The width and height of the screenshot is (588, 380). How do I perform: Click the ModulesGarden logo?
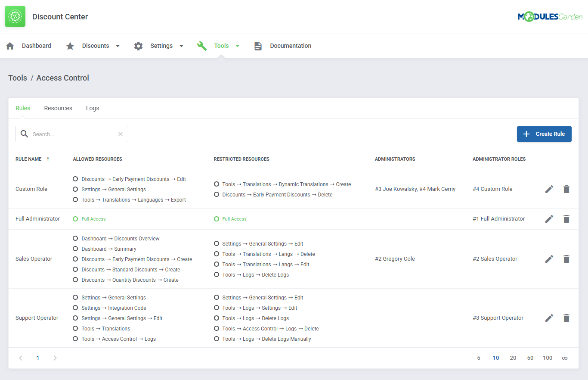550,16
